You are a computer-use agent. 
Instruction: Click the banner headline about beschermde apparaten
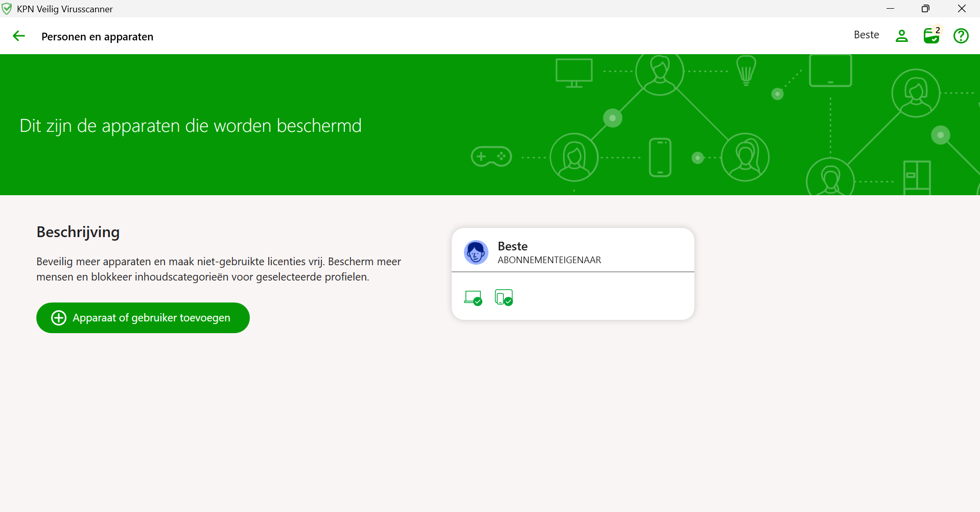[x=191, y=126]
